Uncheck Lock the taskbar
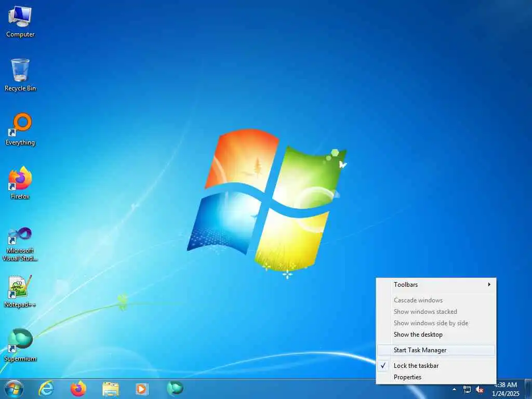The height and width of the screenshot is (399, 532). [x=436, y=366]
